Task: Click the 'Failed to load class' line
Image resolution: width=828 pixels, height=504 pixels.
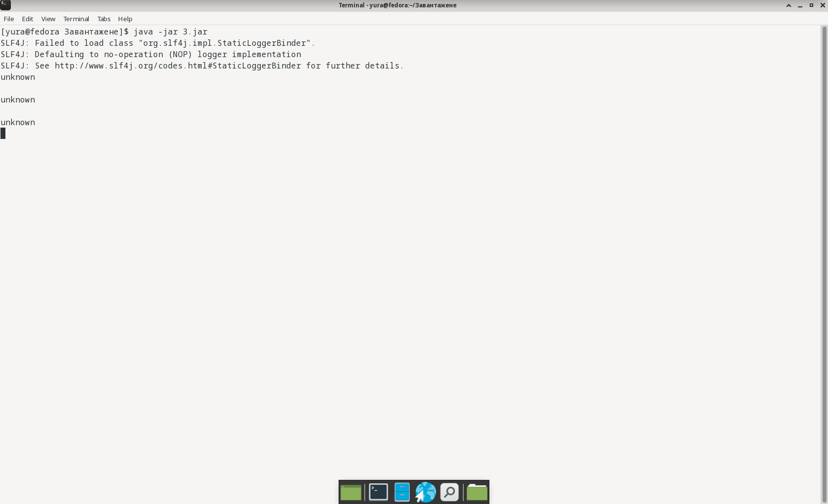Action: (158, 43)
